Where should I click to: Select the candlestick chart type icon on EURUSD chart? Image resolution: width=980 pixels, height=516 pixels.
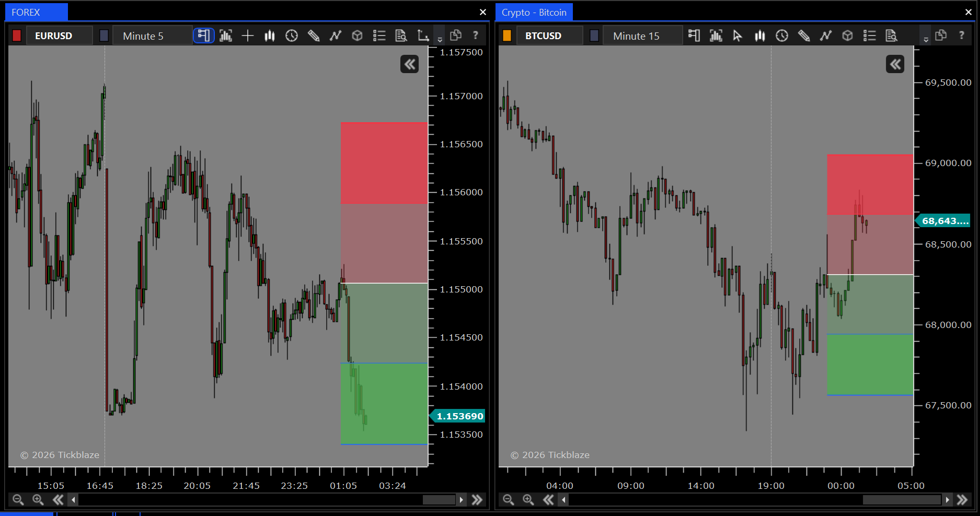pyautogui.click(x=270, y=36)
